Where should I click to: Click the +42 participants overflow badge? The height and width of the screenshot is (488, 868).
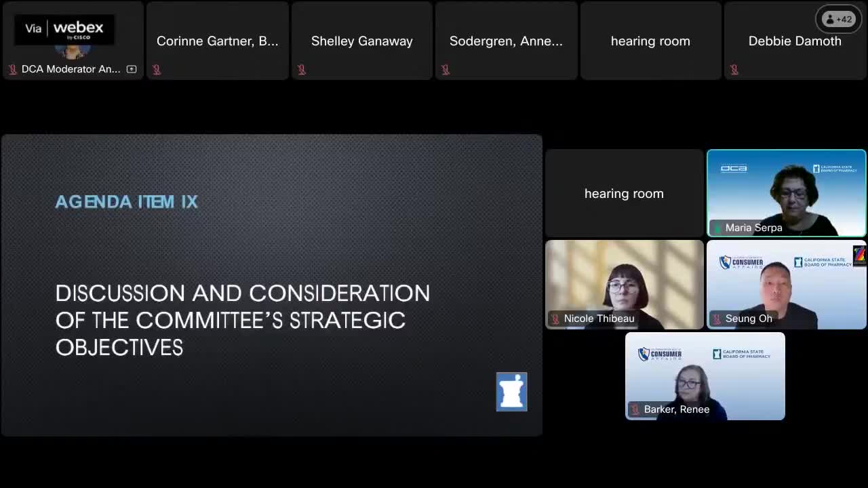click(x=838, y=19)
